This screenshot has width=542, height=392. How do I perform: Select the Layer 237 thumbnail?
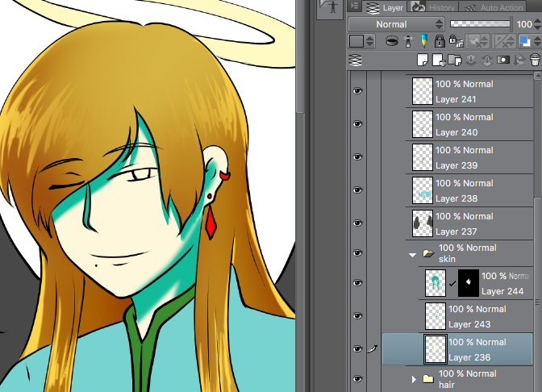click(423, 223)
